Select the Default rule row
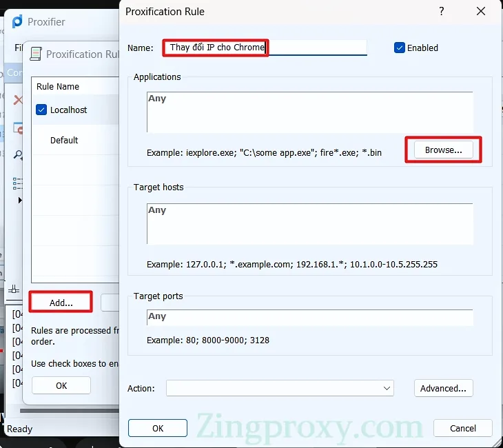This screenshot has width=503, height=448. 75,140
